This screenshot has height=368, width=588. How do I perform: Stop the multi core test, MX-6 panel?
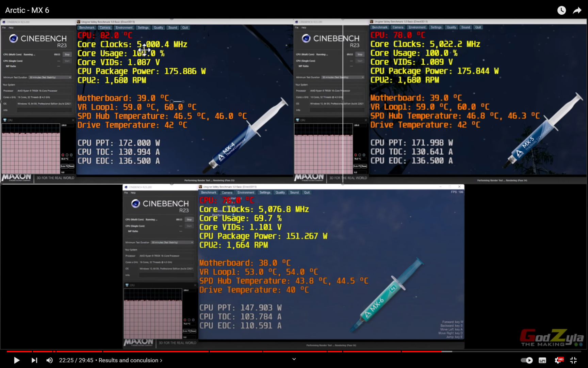pyautogui.click(x=189, y=219)
